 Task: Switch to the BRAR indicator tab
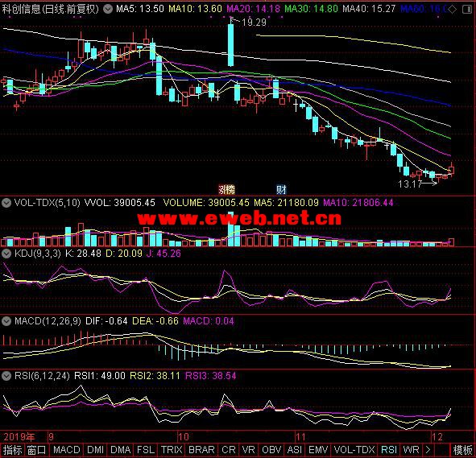[x=201, y=449]
